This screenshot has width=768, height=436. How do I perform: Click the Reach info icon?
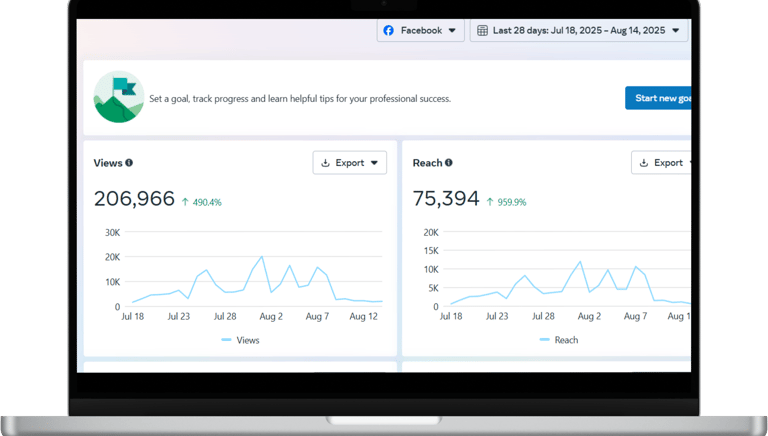[x=449, y=163]
